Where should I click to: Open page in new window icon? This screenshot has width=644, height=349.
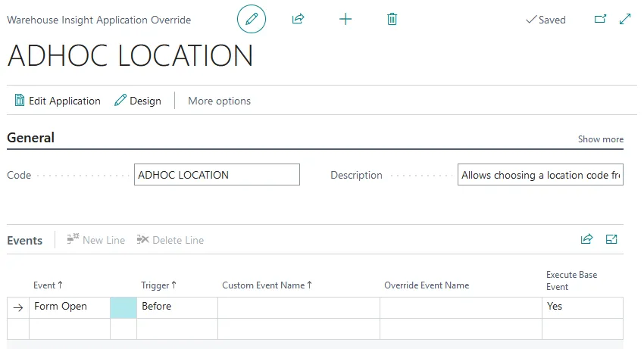[x=600, y=19]
